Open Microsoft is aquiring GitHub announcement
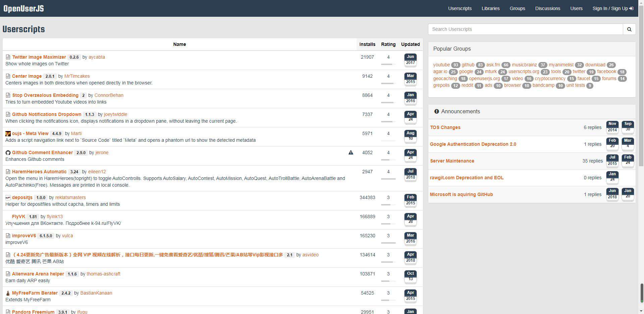Image resolution: width=644 pixels, height=314 pixels. point(461,194)
